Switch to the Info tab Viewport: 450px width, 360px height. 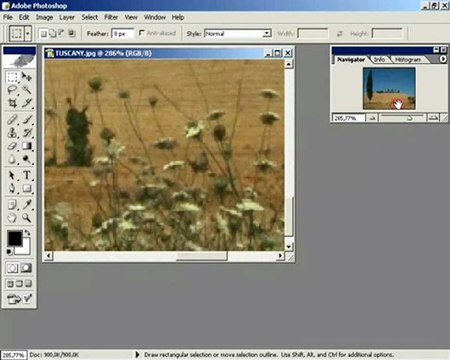tap(379, 59)
